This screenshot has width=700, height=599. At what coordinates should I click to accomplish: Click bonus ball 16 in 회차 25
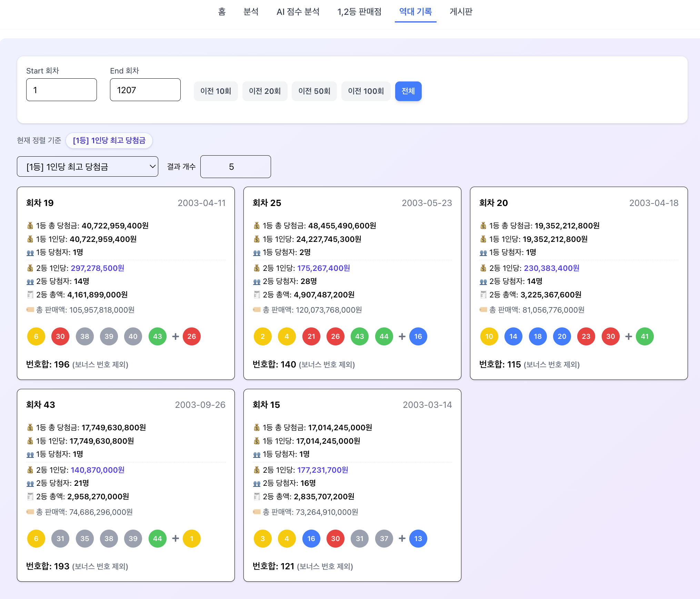point(418,336)
